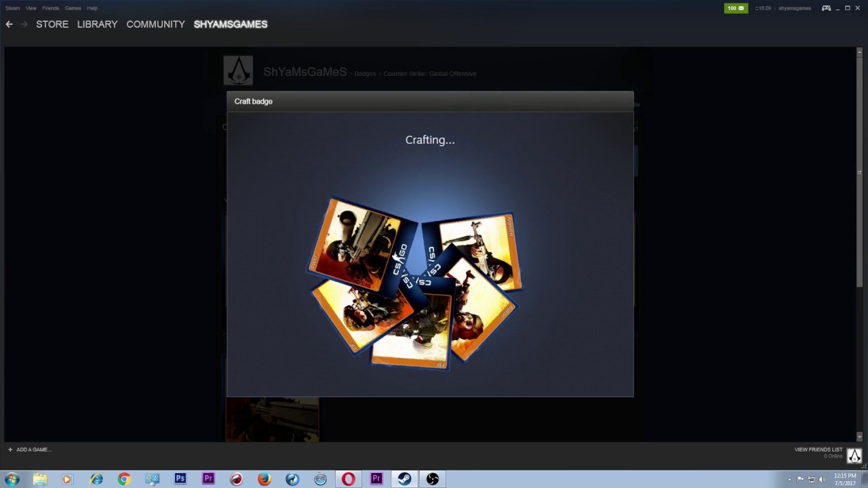Image resolution: width=868 pixels, height=488 pixels.
Task: Open the shyamsgames account dropdown
Action: [795, 8]
